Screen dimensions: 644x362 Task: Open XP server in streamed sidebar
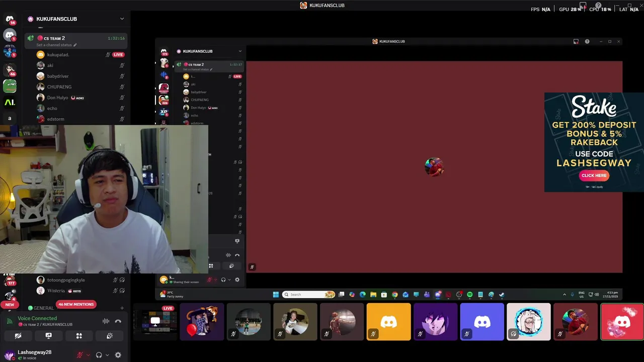tap(164, 112)
